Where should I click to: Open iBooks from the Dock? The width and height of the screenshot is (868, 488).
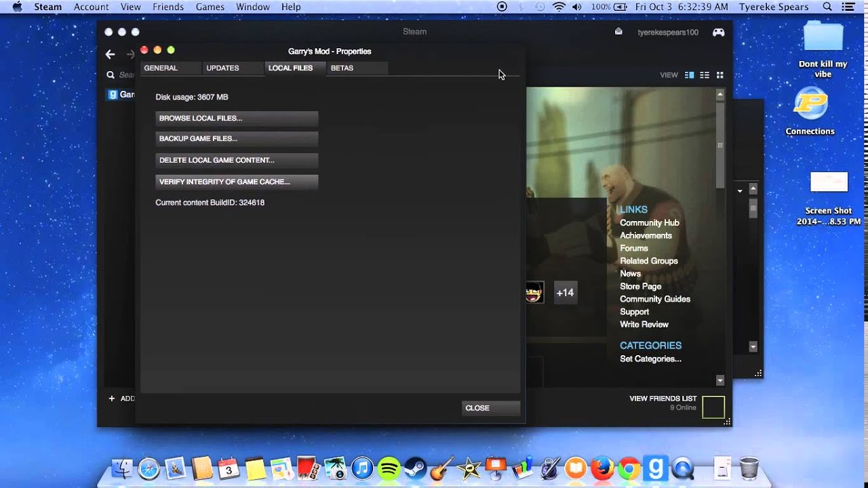(575, 468)
